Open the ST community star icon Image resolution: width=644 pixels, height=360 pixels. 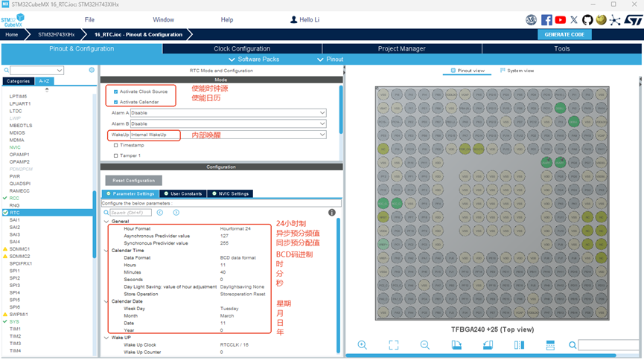pyautogui.click(x=615, y=20)
